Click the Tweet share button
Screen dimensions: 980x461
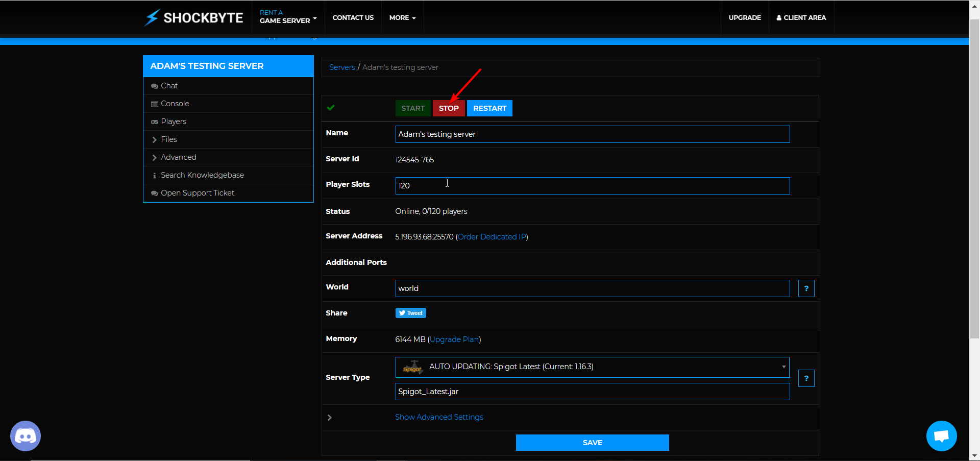pyautogui.click(x=411, y=313)
